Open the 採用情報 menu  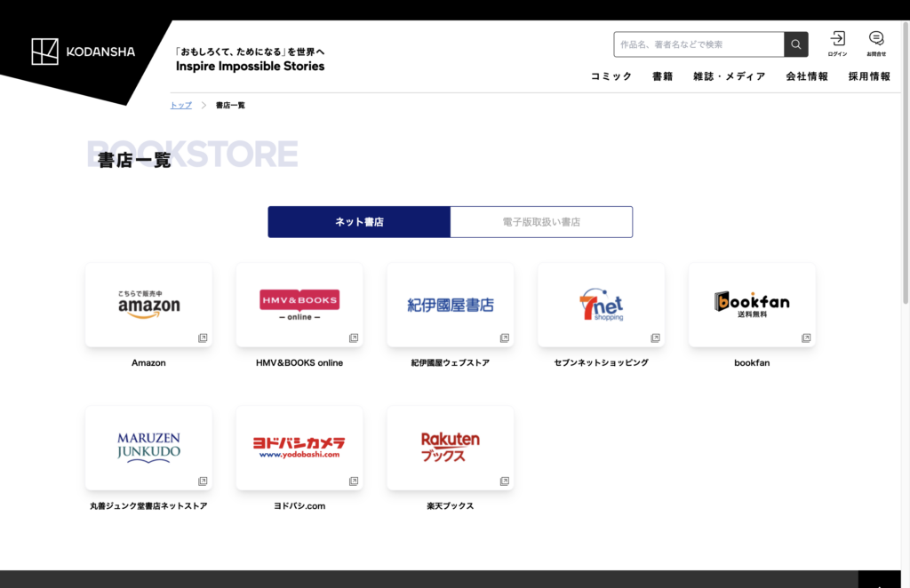coord(869,76)
